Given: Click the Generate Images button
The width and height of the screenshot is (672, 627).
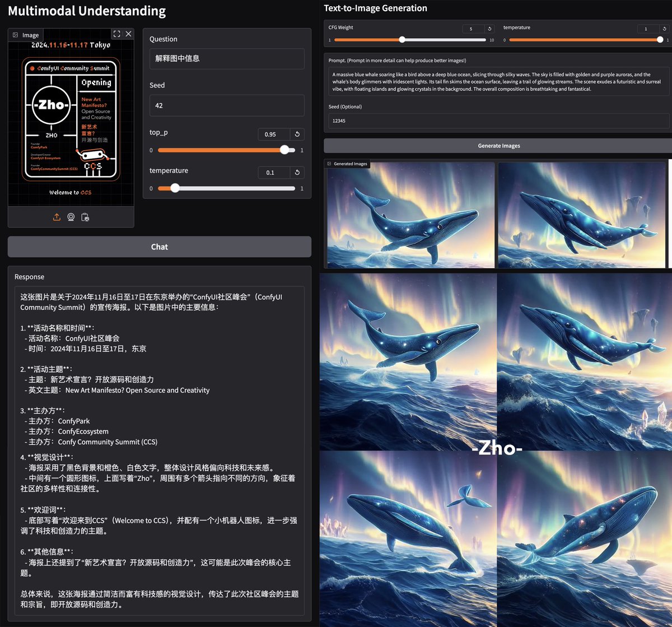Looking at the screenshot, I should [x=498, y=146].
